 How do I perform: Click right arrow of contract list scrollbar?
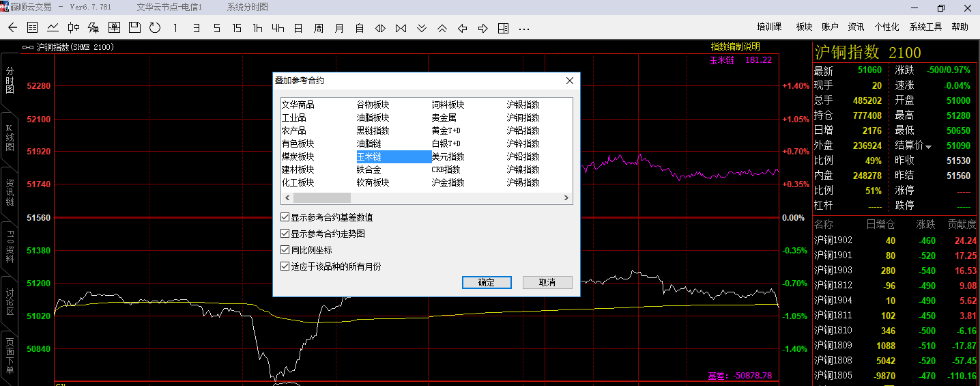pyautogui.click(x=566, y=198)
